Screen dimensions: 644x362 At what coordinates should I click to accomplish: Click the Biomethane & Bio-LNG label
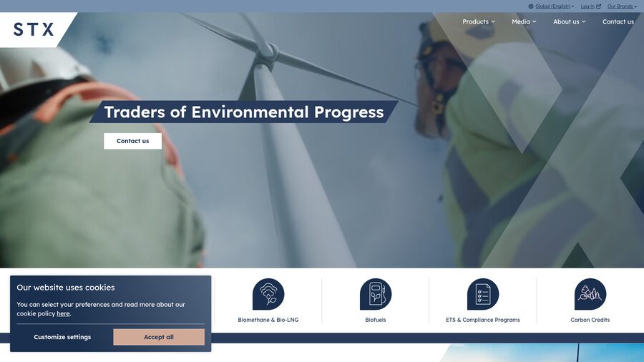coord(268,320)
